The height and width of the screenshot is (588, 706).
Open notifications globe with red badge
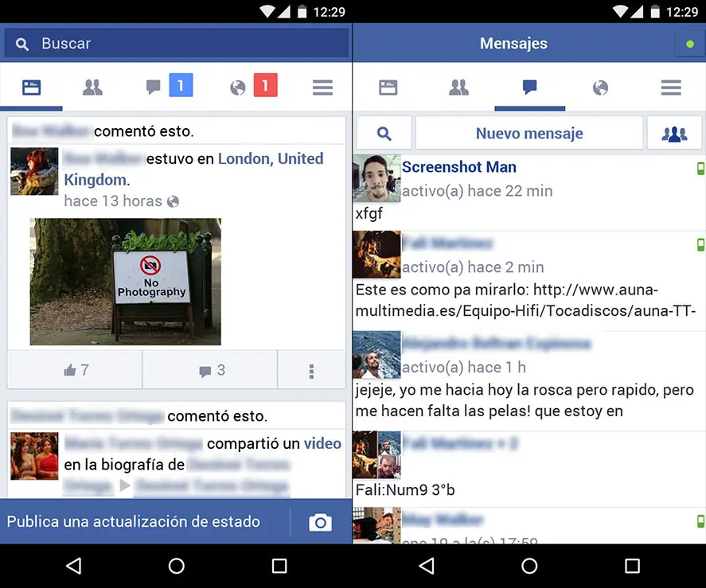point(238,88)
